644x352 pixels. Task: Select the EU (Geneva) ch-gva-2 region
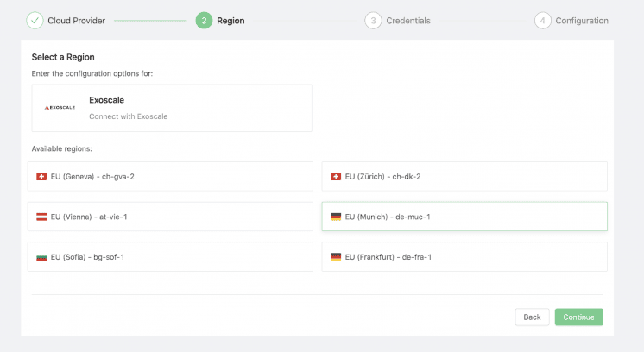(x=170, y=176)
